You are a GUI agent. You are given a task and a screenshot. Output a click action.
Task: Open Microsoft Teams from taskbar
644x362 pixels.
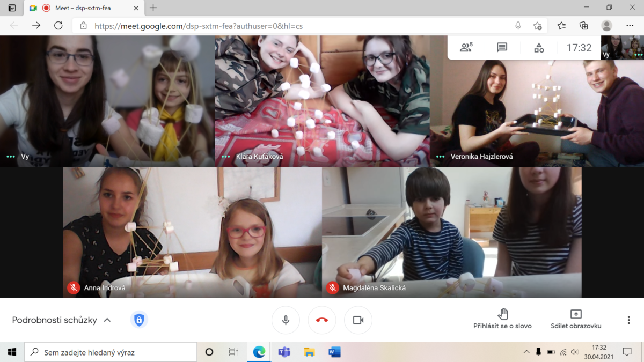(284, 352)
